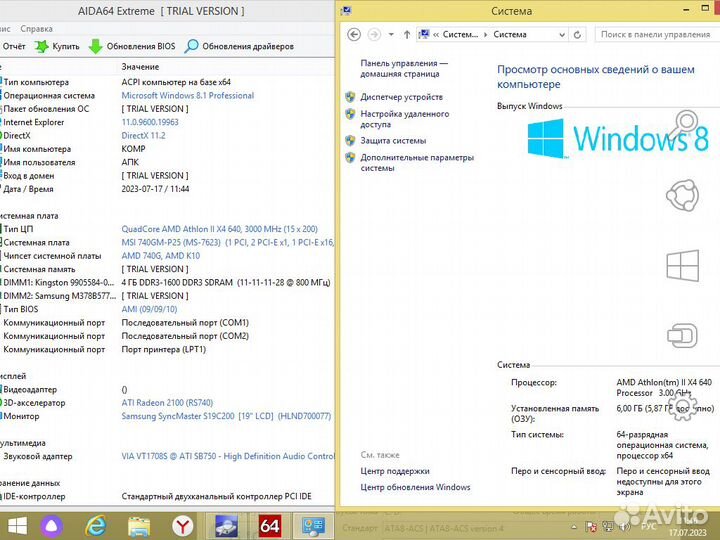Select the Тип компьютера row
Screen dimensions: 720x540
(x=167, y=82)
